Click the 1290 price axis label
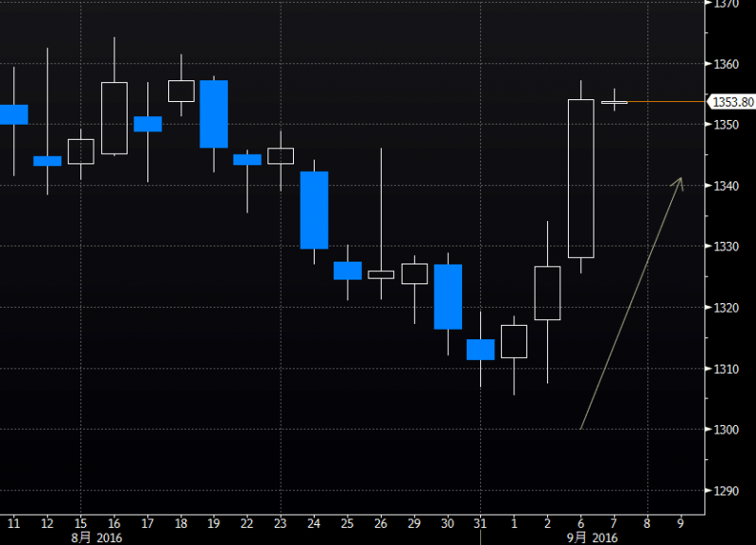The height and width of the screenshot is (545, 756). (726, 490)
